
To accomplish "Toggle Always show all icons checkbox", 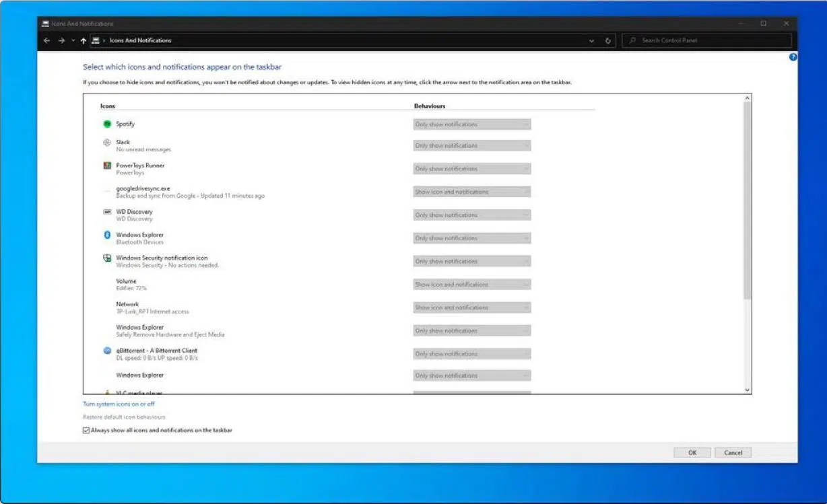I will (x=86, y=430).
